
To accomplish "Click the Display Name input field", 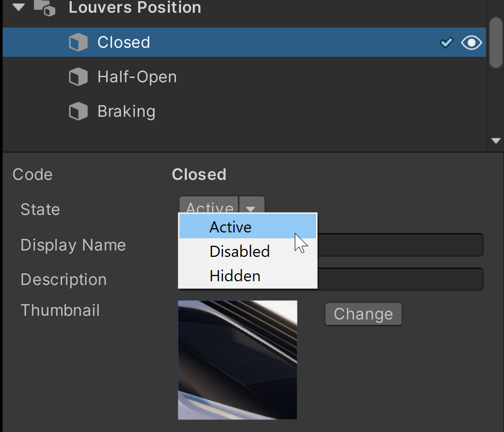I will tap(399, 245).
